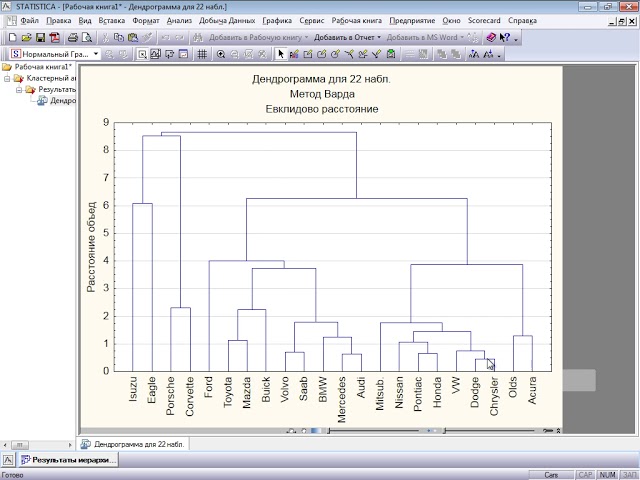The width and height of the screenshot is (640, 480).
Task: Click the tree panel horizontal scrollbar thumb
Action: tap(20, 444)
